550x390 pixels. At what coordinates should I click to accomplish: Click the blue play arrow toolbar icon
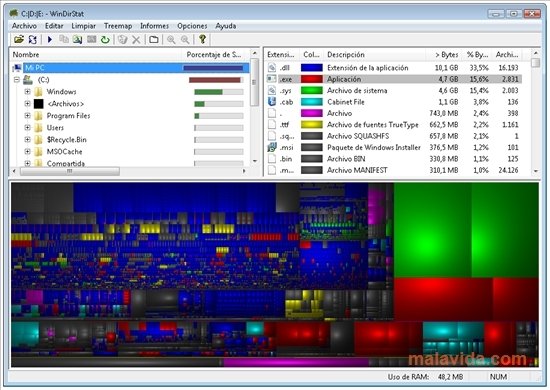pos(49,39)
